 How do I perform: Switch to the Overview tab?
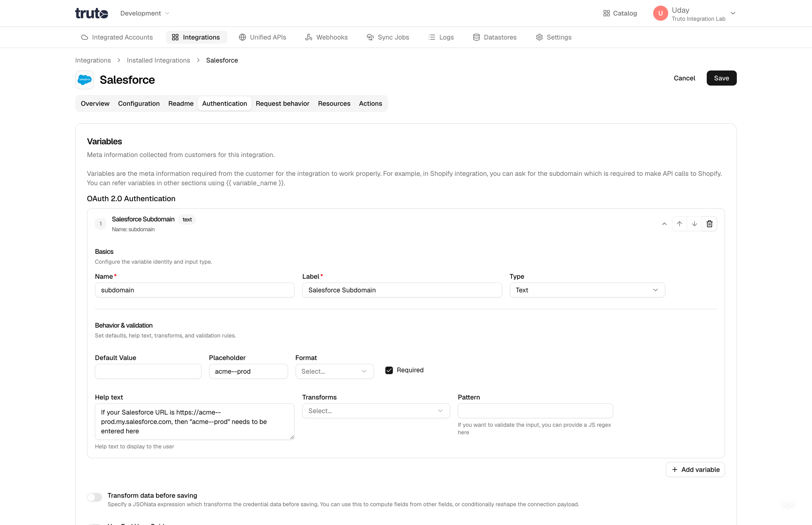pyautogui.click(x=95, y=103)
